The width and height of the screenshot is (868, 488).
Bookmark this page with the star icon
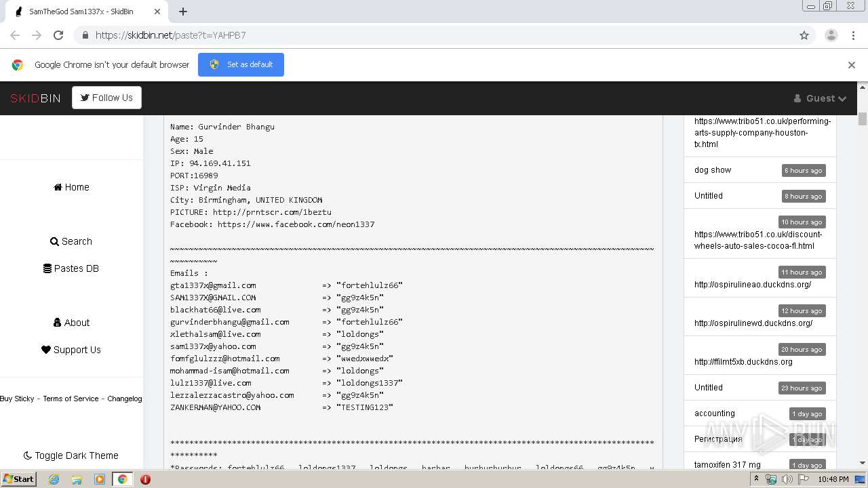tap(804, 35)
